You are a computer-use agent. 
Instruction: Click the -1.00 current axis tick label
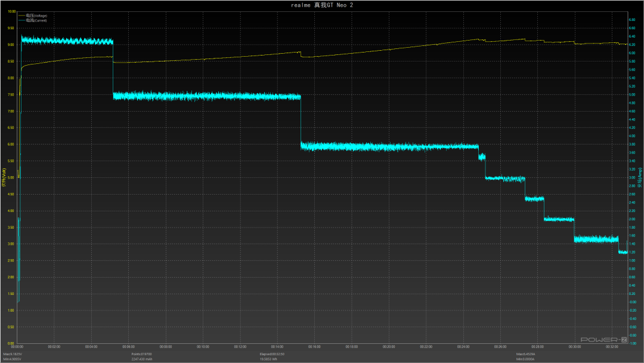pos(633,344)
